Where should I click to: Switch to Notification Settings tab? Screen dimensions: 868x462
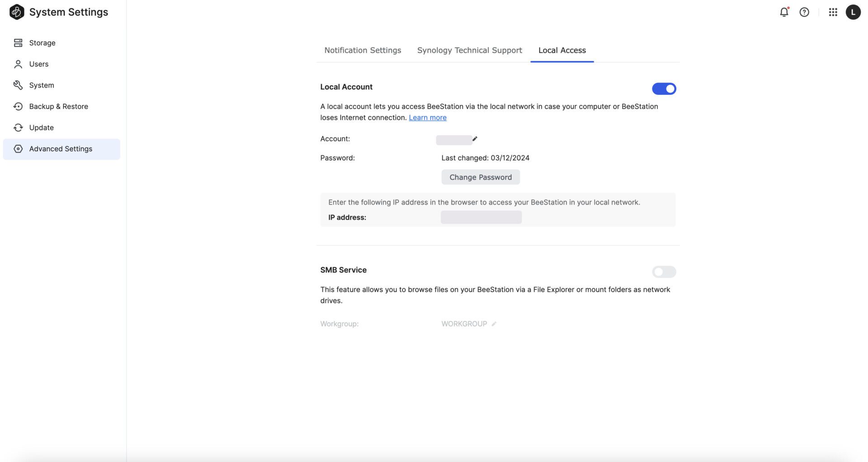(363, 50)
